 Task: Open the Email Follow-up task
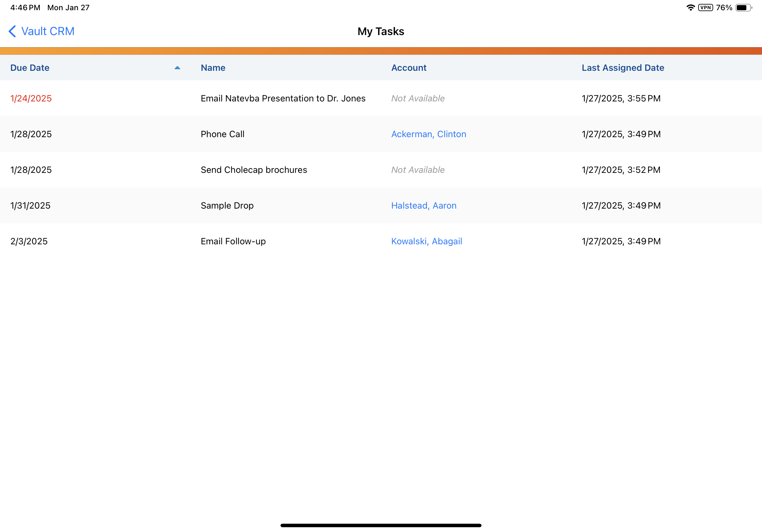[233, 241]
